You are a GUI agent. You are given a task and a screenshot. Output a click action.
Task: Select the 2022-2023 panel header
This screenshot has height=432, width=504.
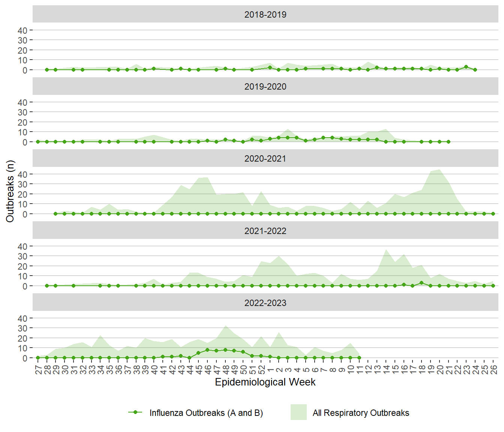(265, 303)
